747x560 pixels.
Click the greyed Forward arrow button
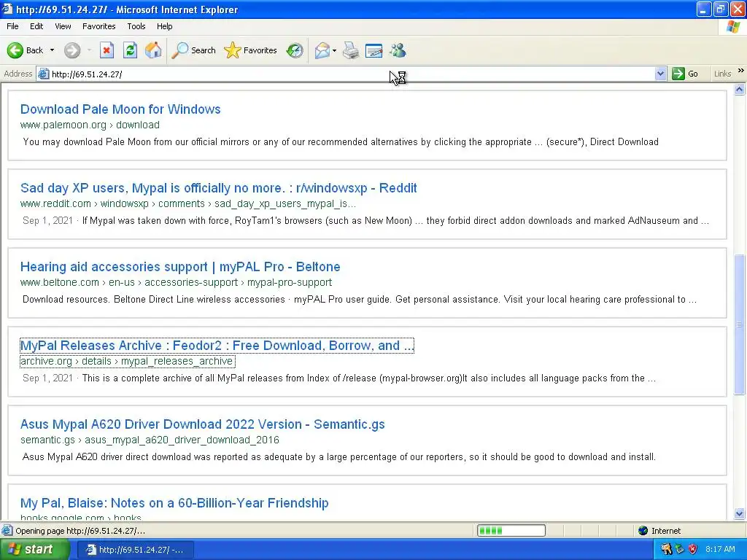click(x=72, y=50)
